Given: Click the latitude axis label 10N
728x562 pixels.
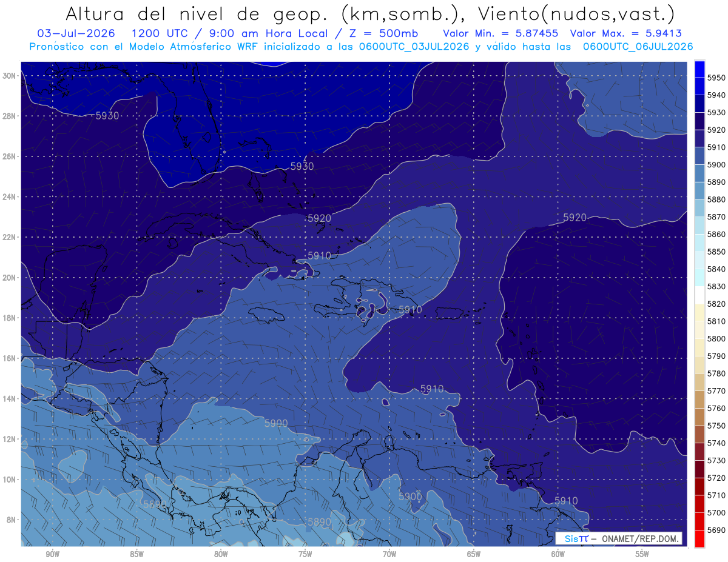Looking at the screenshot, I should 9,480.
